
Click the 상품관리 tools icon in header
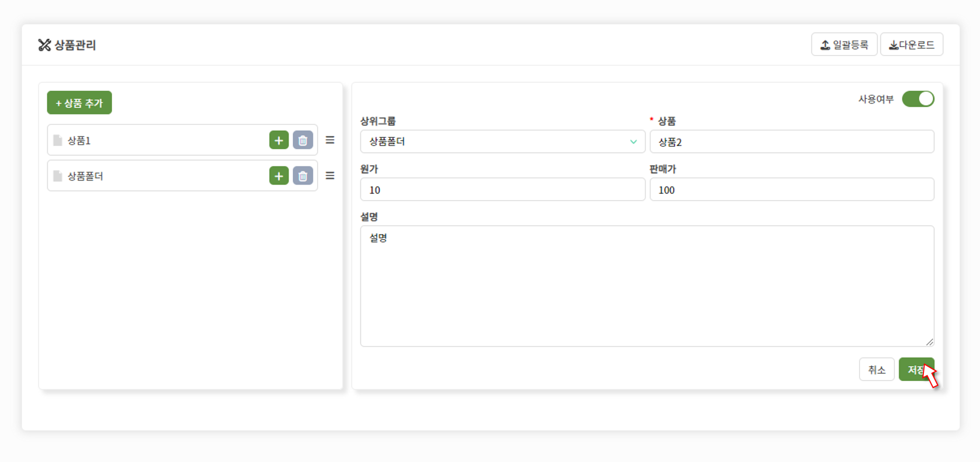pyautogui.click(x=45, y=45)
